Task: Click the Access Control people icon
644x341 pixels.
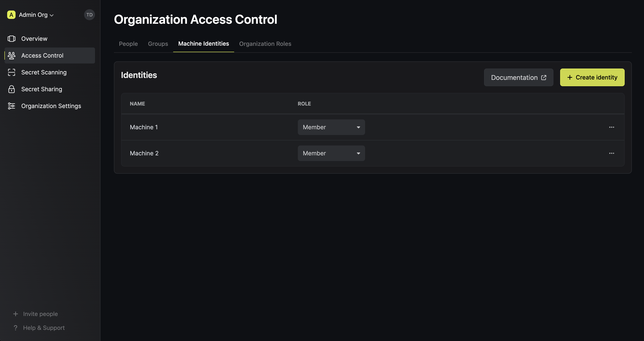Action: (12, 56)
